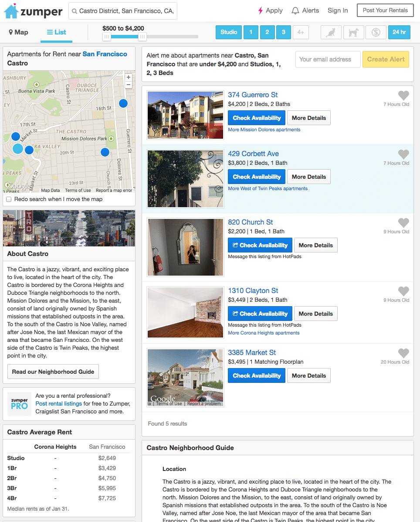This screenshot has width=420, height=522.
Task: Click the map Terms of Use link
Action: pos(78,191)
